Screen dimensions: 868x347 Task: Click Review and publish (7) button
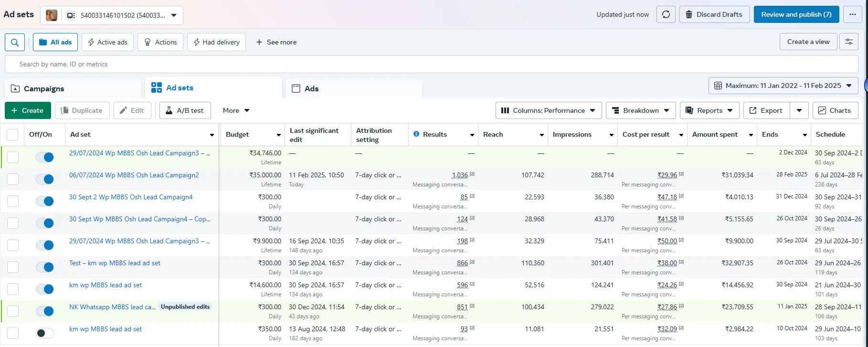(796, 15)
